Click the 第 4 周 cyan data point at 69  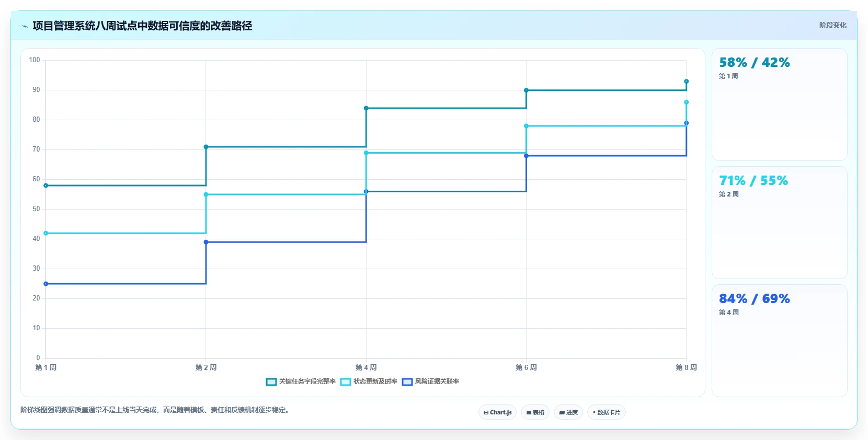[366, 153]
